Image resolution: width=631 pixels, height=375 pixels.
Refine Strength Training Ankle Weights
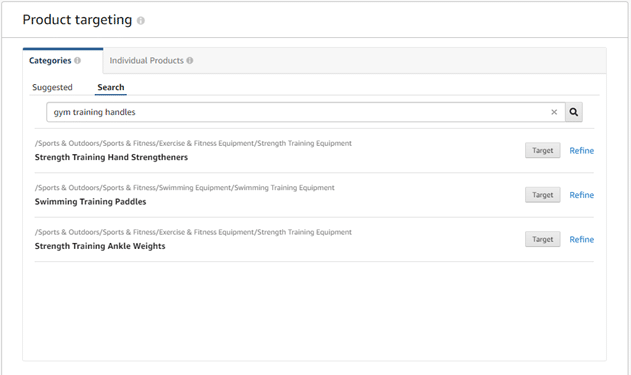(x=582, y=239)
